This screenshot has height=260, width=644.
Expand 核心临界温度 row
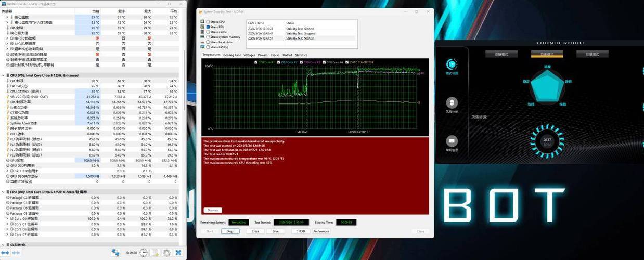tap(7, 44)
